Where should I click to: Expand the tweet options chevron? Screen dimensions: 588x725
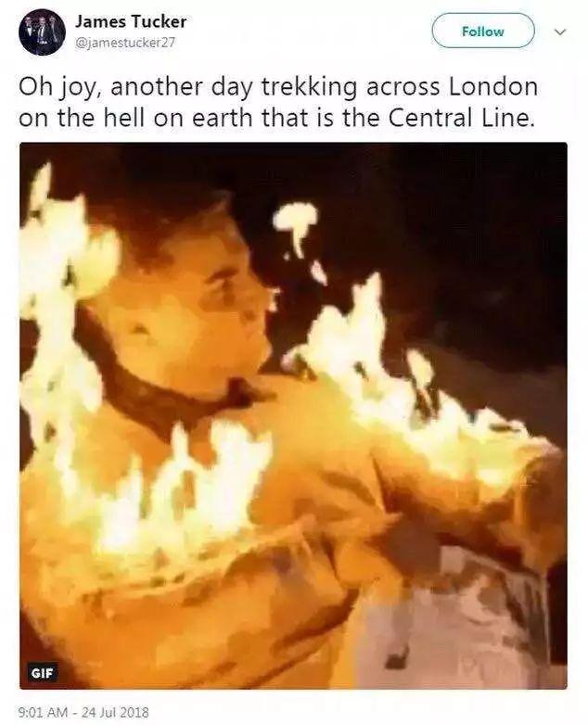click(560, 32)
